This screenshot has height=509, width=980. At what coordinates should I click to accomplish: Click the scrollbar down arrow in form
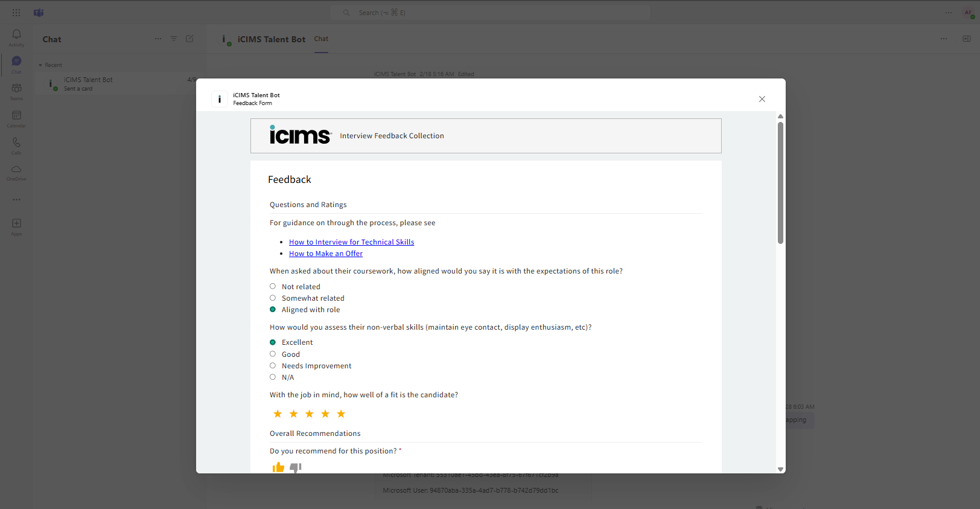(780, 469)
